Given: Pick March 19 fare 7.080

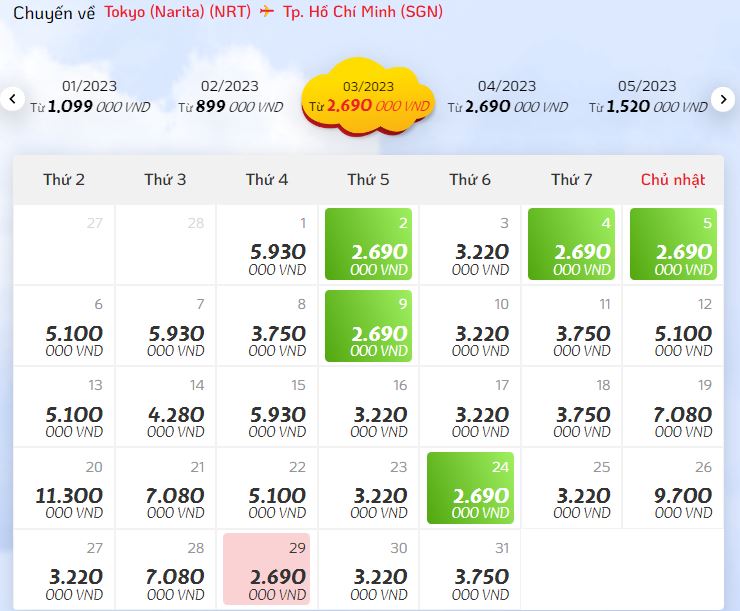Looking at the screenshot, I should click(673, 407).
